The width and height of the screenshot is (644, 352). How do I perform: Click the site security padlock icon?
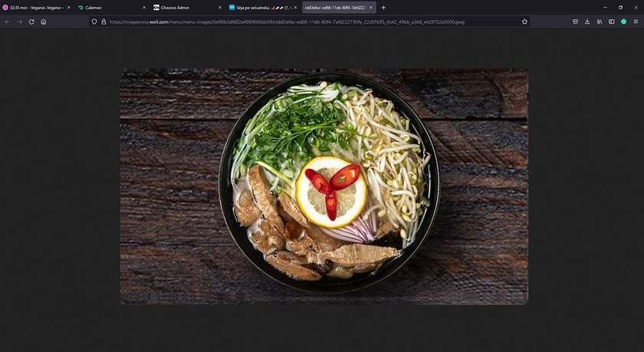click(103, 21)
